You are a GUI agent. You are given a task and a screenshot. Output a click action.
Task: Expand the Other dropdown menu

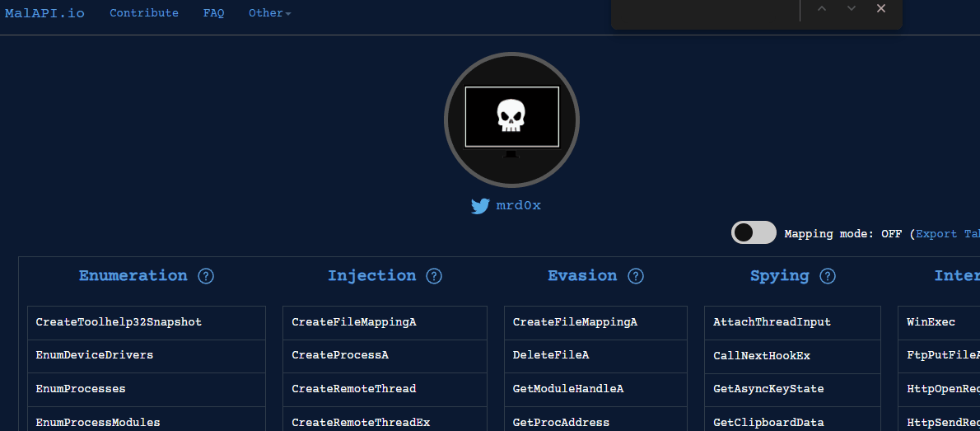(x=269, y=13)
